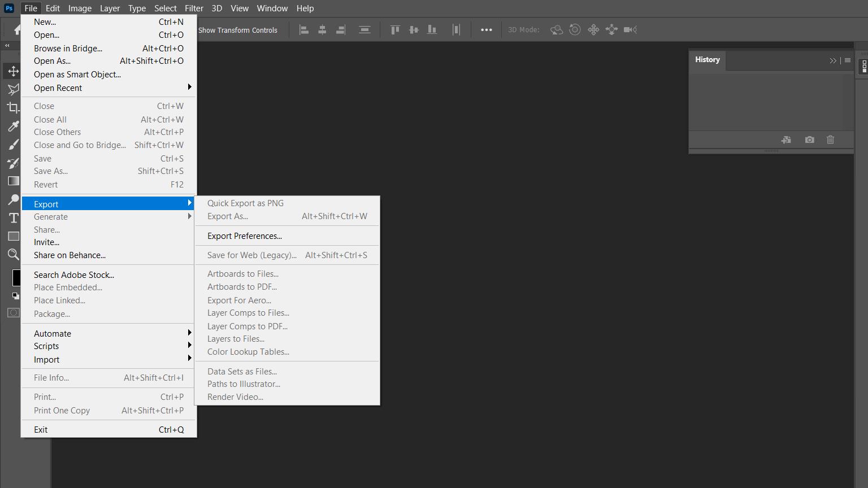Select the Gradient tool
The image size is (868, 488).
point(13,181)
